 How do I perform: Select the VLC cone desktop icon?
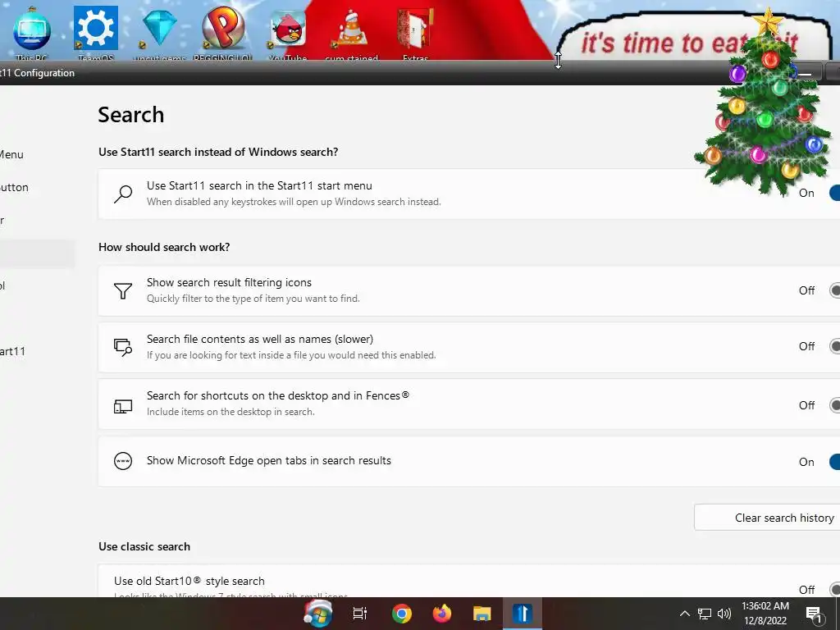pyautogui.click(x=351, y=33)
